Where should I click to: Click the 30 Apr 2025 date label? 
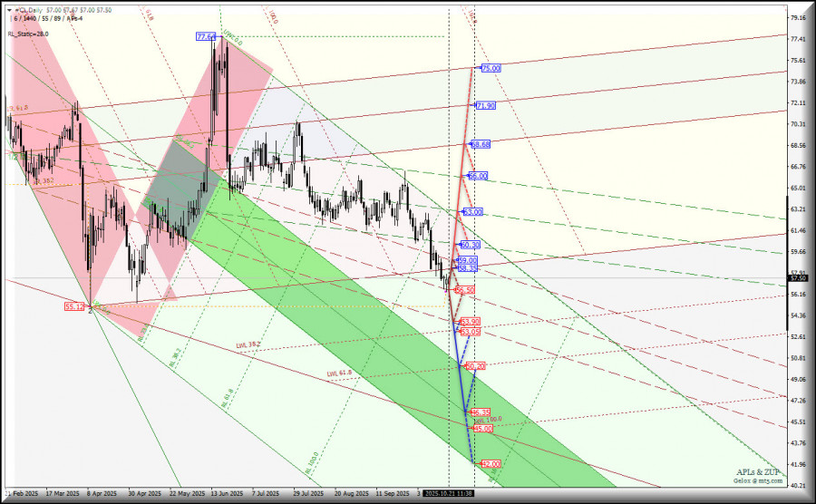[145, 493]
